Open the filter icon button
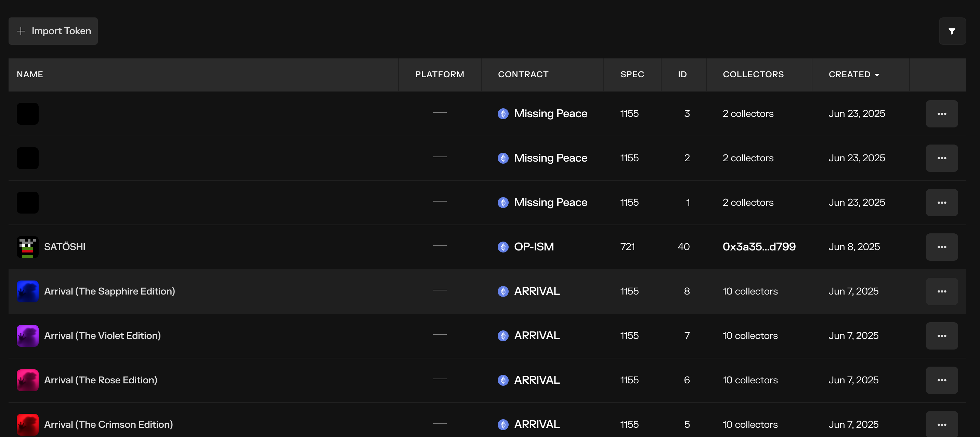The width and height of the screenshot is (980, 437). (x=952, y=31)
